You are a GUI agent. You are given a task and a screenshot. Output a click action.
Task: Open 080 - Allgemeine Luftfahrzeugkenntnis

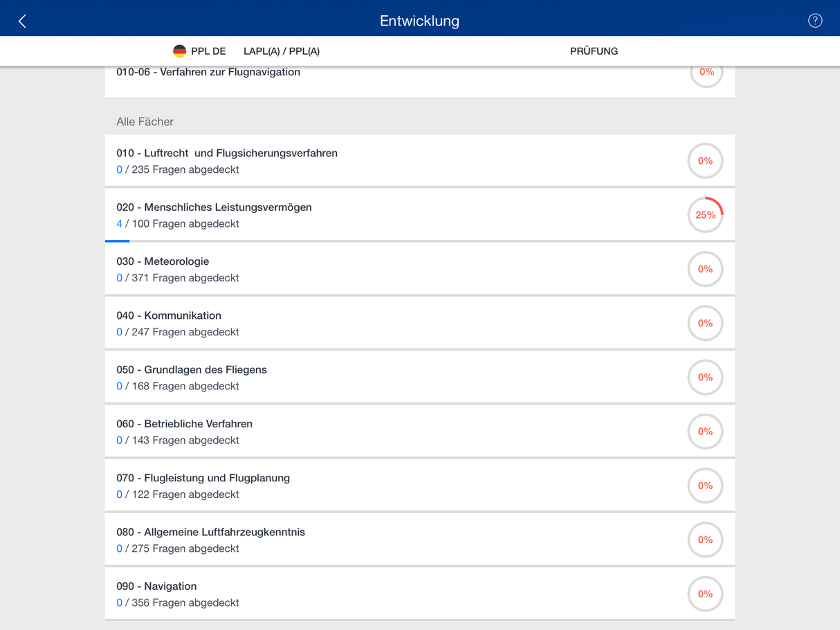pyautogui.click(x=210, y=532)
